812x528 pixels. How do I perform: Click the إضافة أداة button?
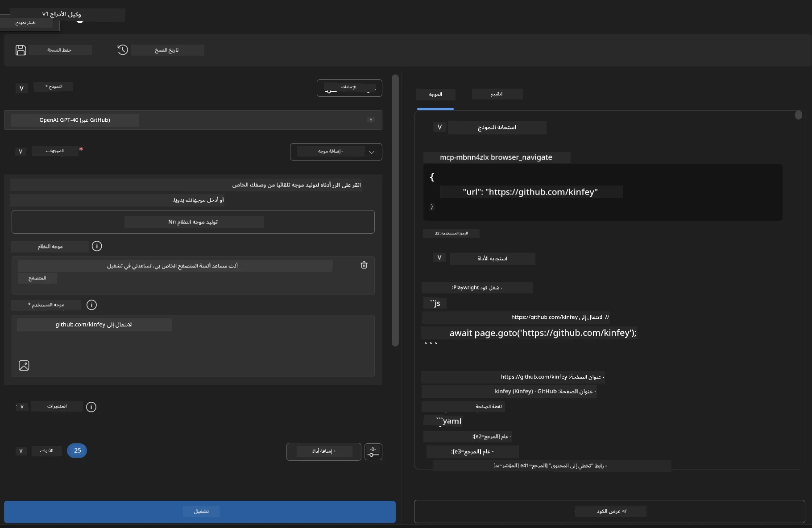(324, 452)
